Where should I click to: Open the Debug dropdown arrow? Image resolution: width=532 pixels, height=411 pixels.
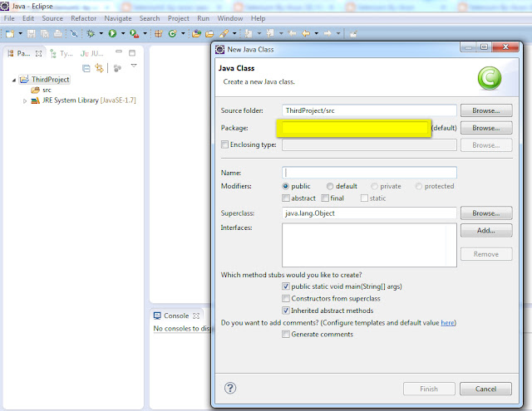pyautogui.click(x=101, y=33)
